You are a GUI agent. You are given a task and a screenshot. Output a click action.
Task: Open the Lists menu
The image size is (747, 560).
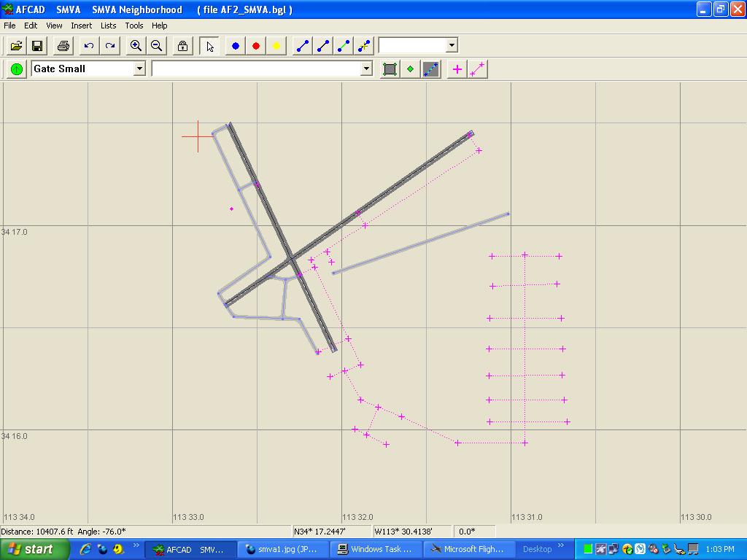click(x=108, y=26)
